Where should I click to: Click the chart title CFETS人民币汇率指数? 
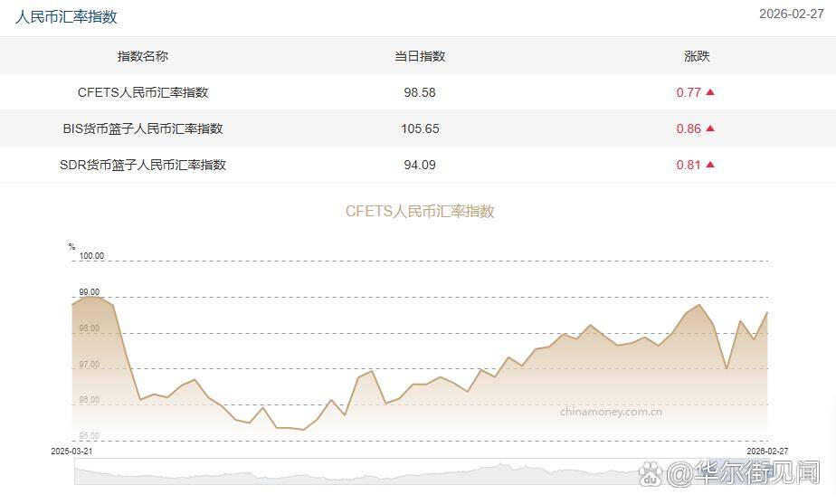(420, 211)
